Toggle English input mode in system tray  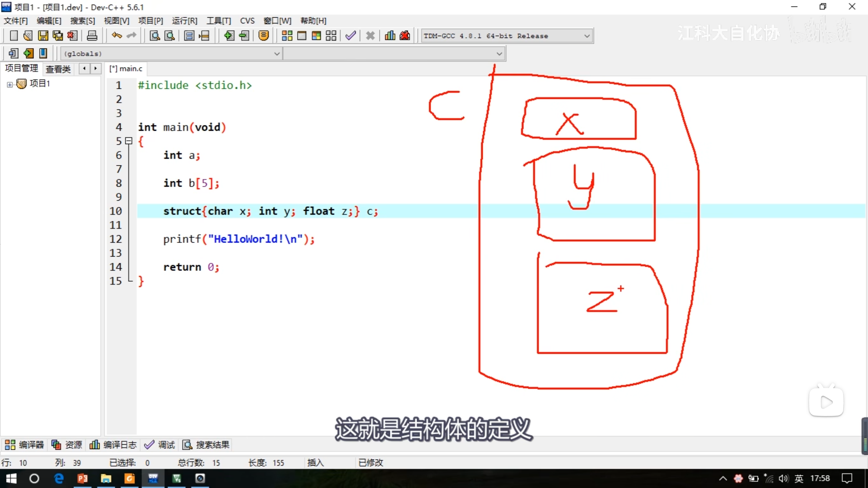799,478
